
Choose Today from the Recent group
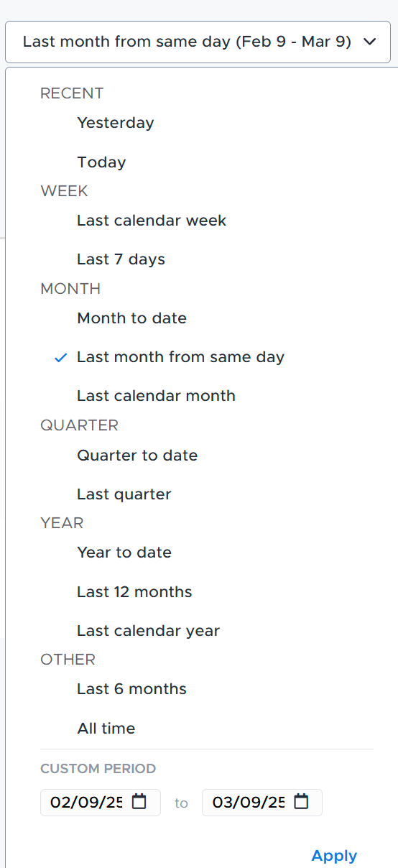pos(101,162)
